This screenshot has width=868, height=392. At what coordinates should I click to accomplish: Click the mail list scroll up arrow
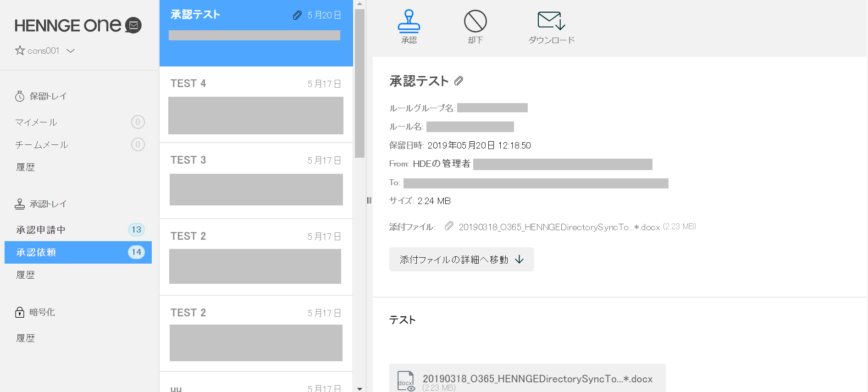359,4
